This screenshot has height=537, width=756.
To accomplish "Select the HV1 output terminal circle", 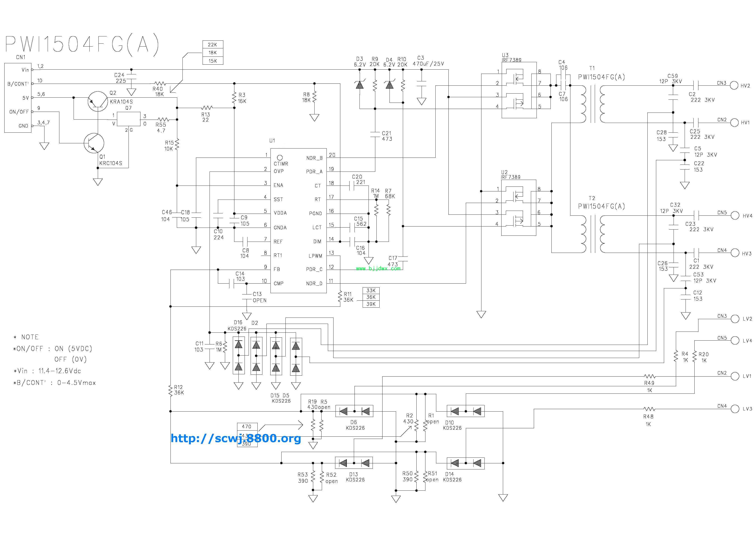I will tap(734, 122).
